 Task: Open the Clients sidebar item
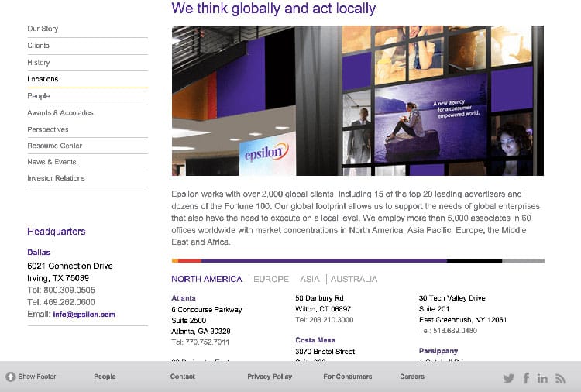click(x=38, y=46)
